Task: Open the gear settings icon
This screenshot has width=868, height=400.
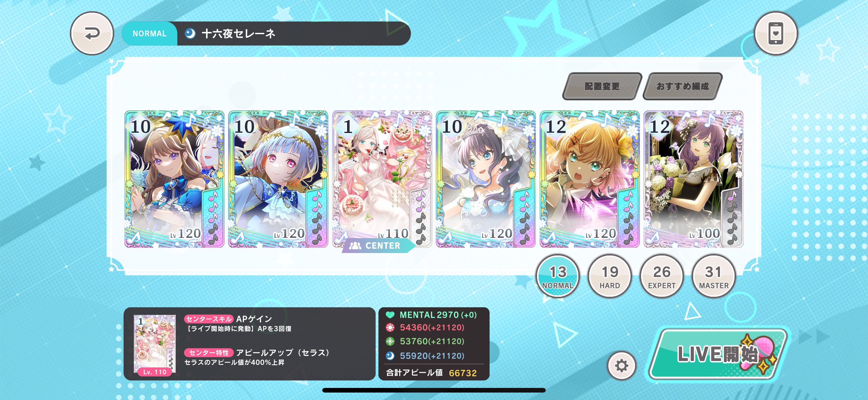Action: point(622,366)
